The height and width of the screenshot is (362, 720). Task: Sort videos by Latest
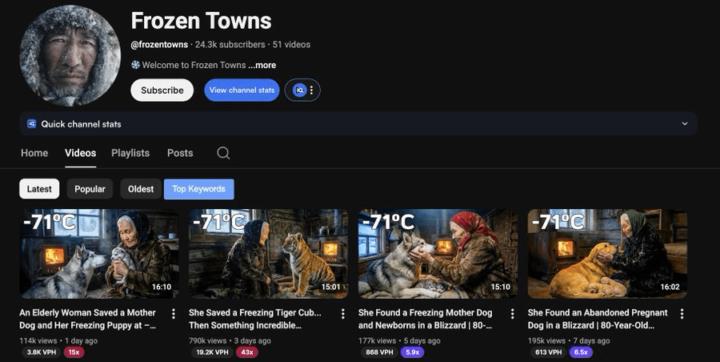point(39,189)
